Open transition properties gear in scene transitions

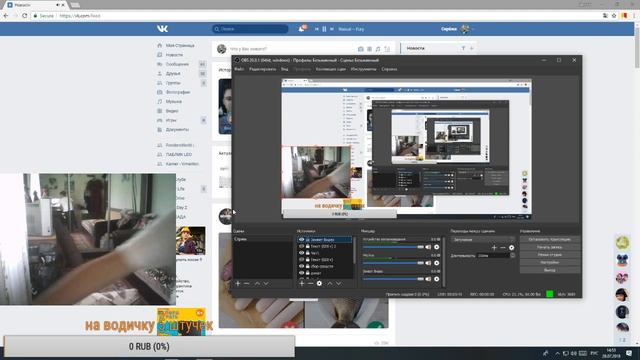tap(511, 247)
